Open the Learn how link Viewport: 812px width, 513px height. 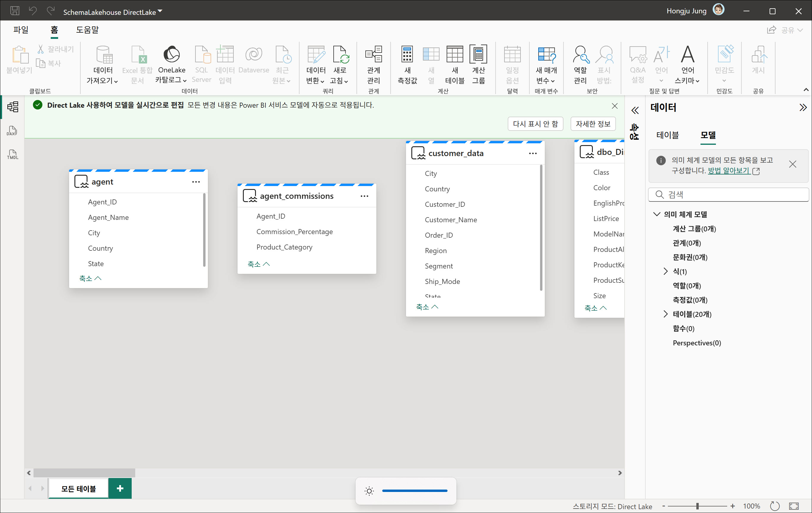[x=729, y=171]
